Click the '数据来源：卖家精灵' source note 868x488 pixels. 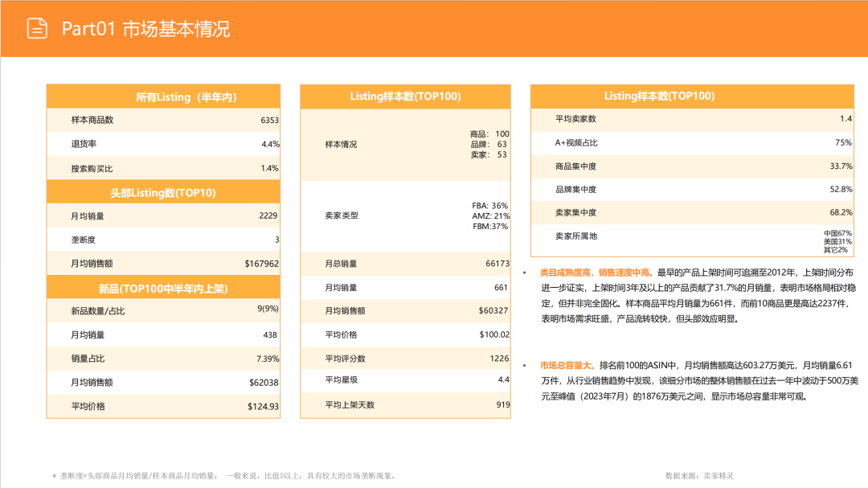click(699, 476)
